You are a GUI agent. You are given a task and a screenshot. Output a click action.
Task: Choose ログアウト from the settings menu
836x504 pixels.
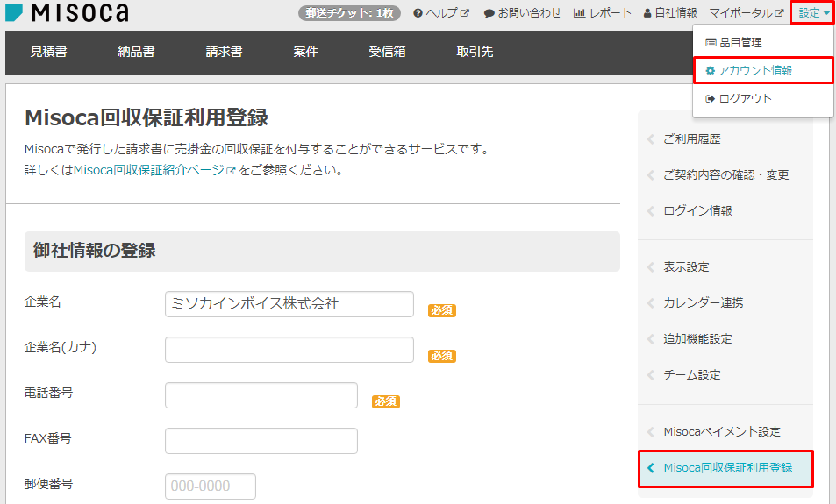(x=762, y=98)
